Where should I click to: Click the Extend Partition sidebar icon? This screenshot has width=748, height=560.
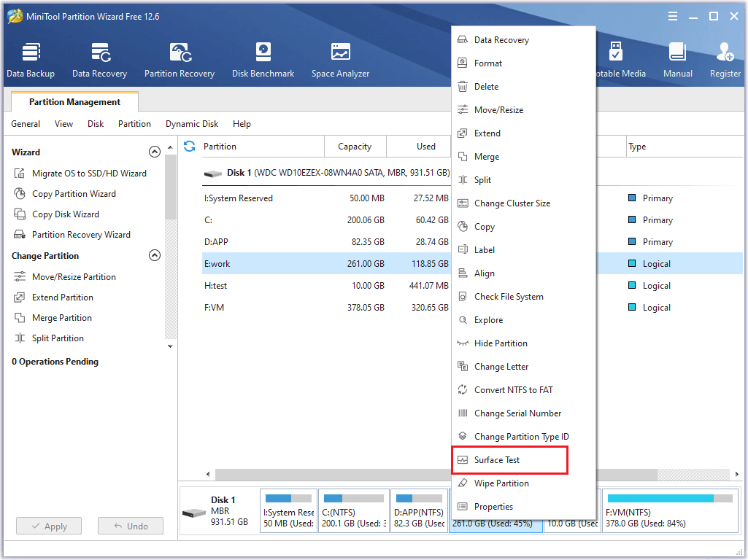point(20,297)
